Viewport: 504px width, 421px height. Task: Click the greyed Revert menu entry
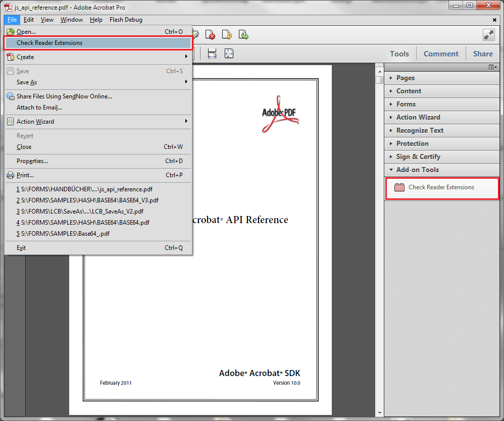[x=98, y=136]
